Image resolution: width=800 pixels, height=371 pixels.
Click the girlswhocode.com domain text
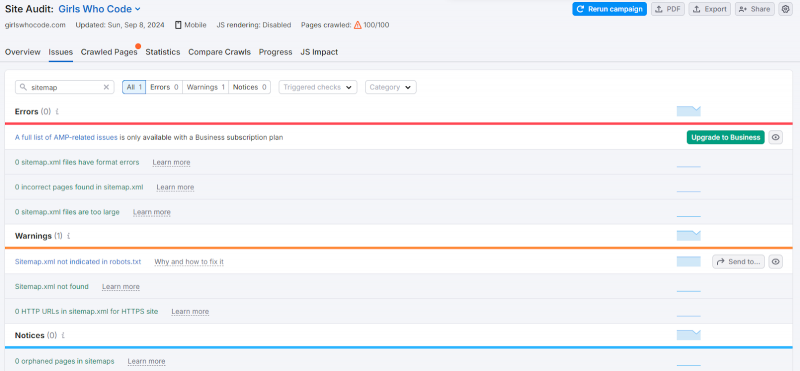[x=35, y=24]
